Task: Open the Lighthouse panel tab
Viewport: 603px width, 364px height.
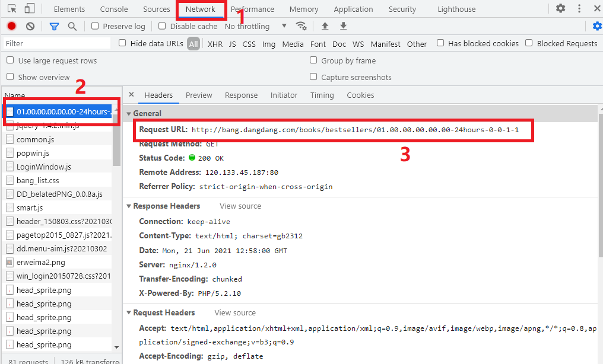Action: (x=456, y=9)
